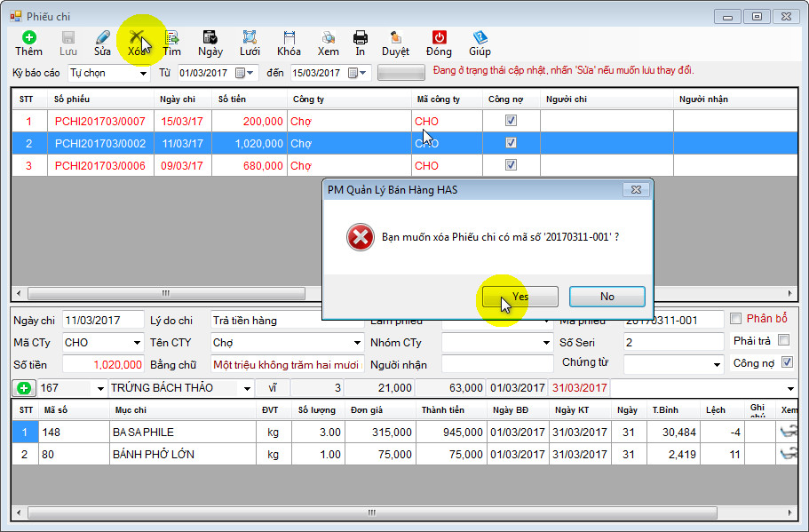This screenshot has width=809, height=532.
Task: Click the Lý do chi field 'Trả tiền hàng'
Action: pyautogui.click(x=287, y=321)
